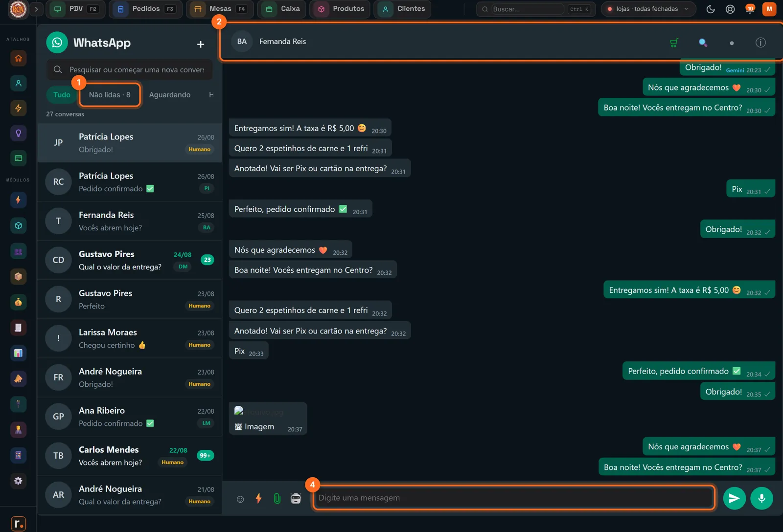783x532 pixels.
Task: Open the PDV tab
Action: 75,9
